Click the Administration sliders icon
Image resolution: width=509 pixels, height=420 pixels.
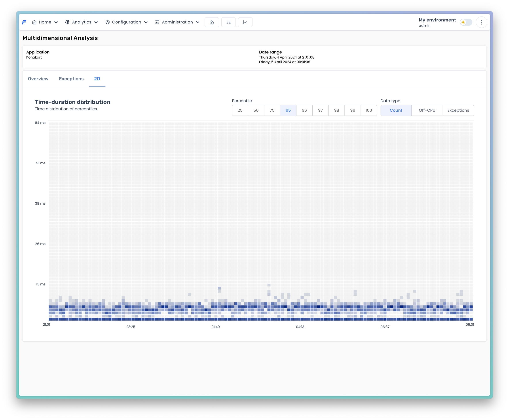(157, 22)
